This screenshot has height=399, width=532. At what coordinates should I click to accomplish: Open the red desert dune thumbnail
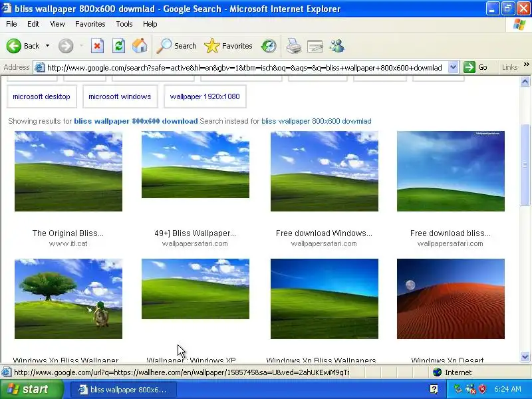point(451,299)
